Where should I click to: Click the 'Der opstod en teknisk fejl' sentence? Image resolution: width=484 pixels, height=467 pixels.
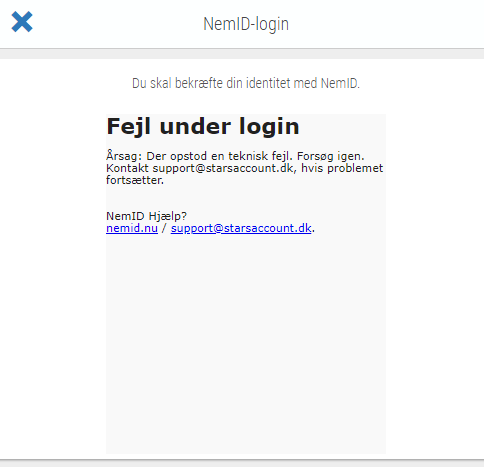[x=220, y=156]
